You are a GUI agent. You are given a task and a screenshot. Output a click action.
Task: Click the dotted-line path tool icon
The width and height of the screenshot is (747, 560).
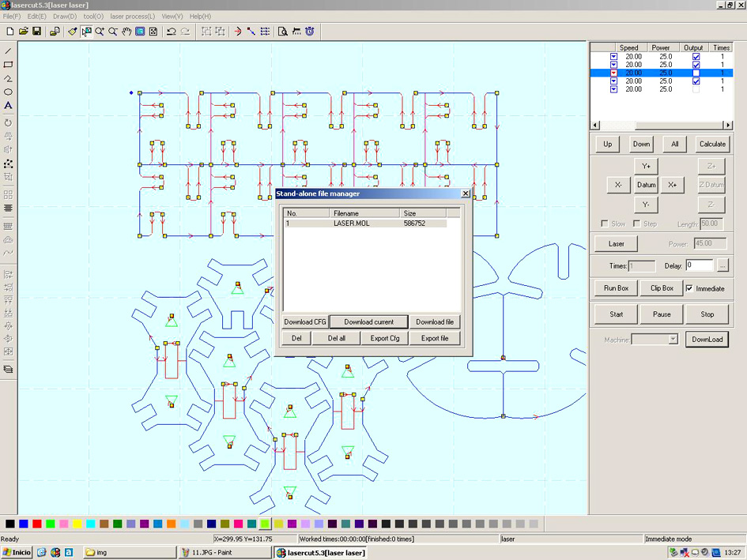[x=265, y=32]
